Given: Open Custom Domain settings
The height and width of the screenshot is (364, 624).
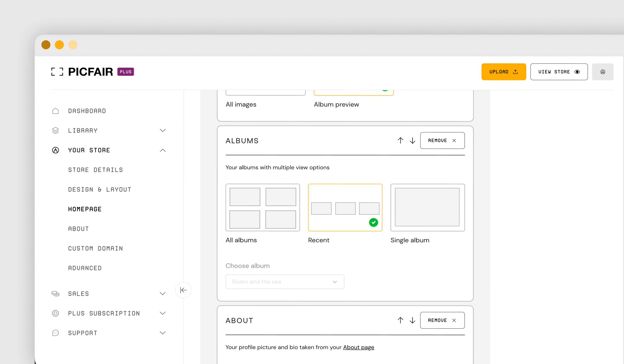Looking at the screenshot, I should point(96,248).
